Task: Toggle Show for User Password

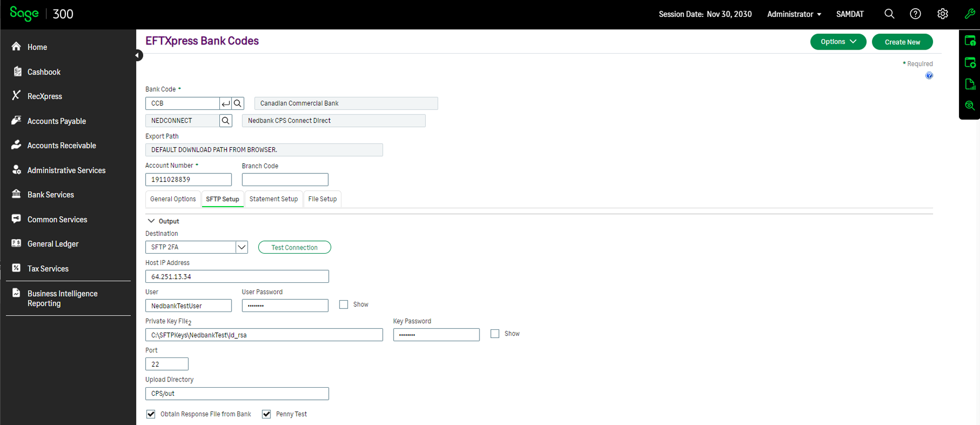Action: tap(344, 304)
